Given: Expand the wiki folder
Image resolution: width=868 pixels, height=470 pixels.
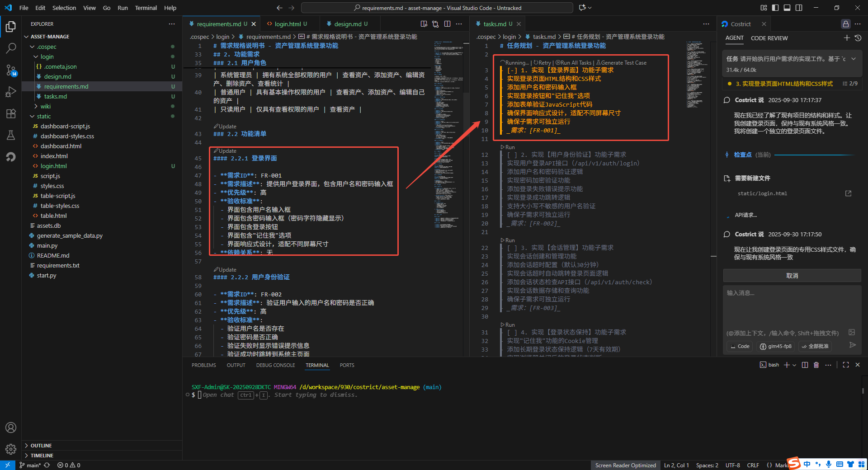Looking at the screenshot, I should (x=46, y=106).
